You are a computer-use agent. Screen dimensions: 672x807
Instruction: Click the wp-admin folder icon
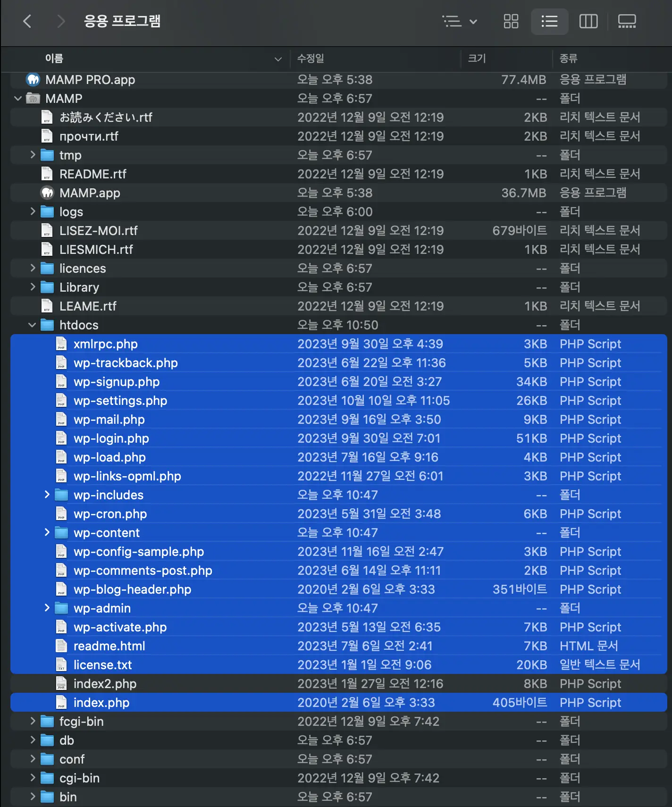click(x=61, y=608)
